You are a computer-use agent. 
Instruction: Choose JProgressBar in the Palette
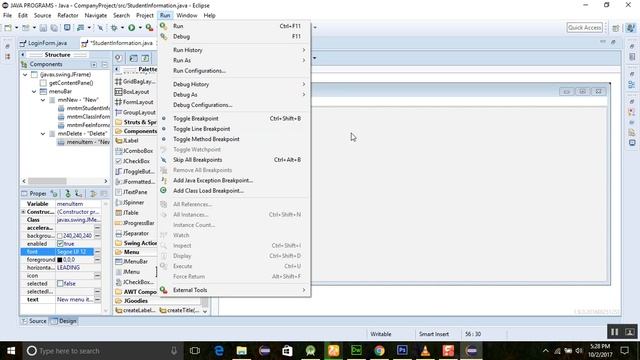coord(135,223)
